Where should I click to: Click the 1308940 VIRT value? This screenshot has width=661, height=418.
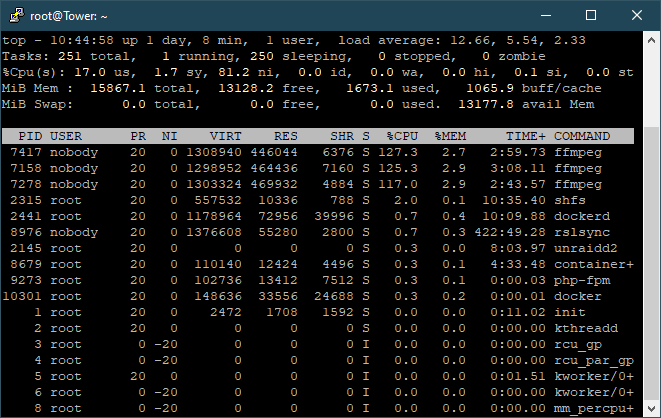[x=214, y=152]
